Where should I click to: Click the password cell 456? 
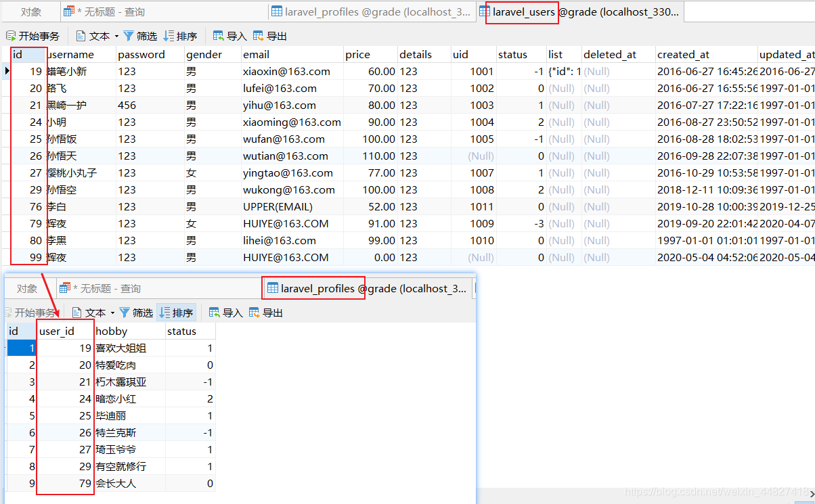coord(150,105)
